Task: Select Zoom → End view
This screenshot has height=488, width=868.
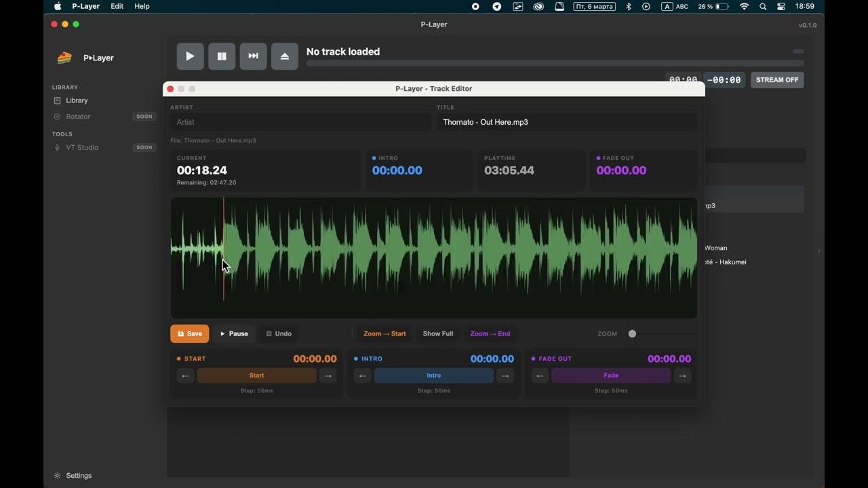Action: (490, 333)
